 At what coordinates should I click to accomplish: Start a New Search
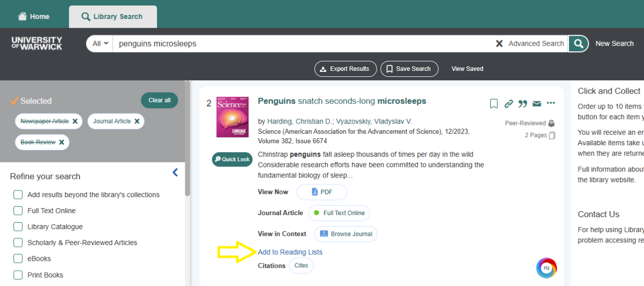614,44
